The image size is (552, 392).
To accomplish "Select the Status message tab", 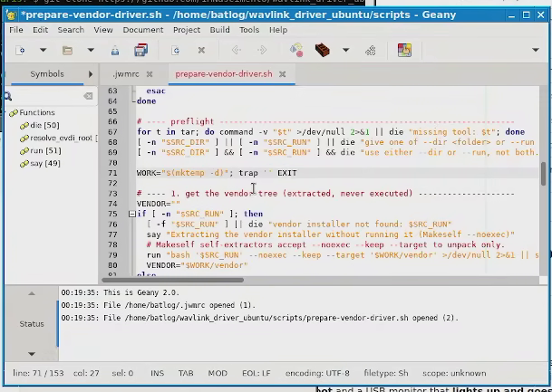I will click(32, 324).
